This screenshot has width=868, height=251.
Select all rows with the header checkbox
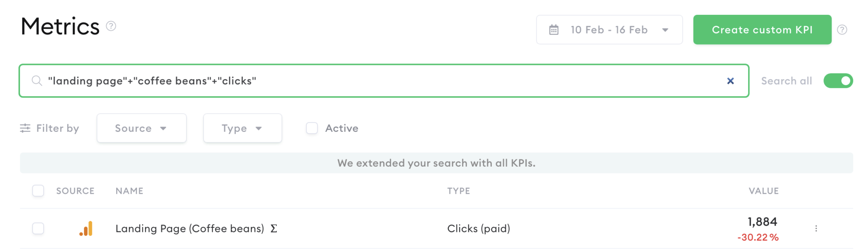38,191
